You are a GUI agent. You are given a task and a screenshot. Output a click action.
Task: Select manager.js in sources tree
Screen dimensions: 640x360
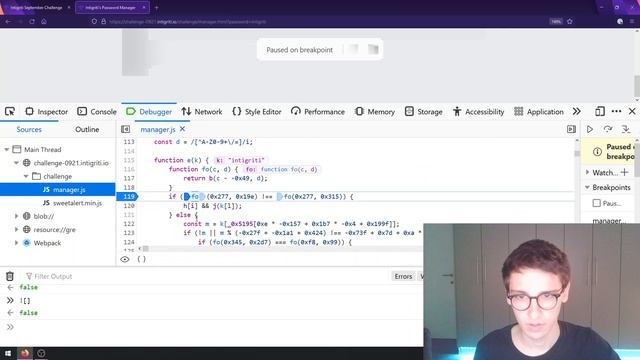point(58,190)
